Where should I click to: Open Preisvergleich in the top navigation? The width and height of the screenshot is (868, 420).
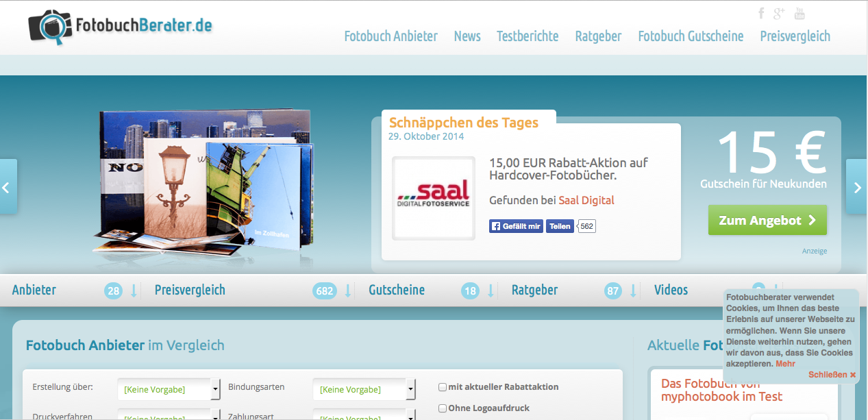click(x=795, y=36)
